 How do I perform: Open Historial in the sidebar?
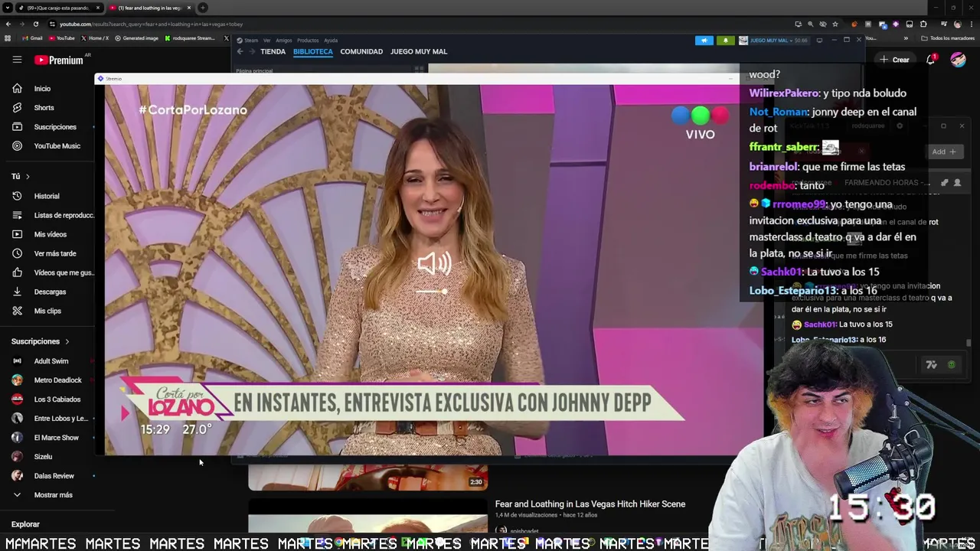pos(47,196)
